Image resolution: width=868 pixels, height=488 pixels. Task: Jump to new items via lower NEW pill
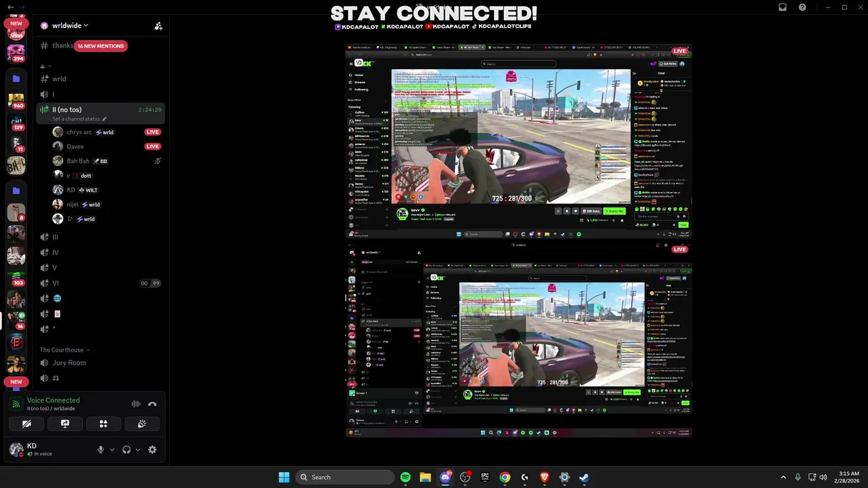16,382
